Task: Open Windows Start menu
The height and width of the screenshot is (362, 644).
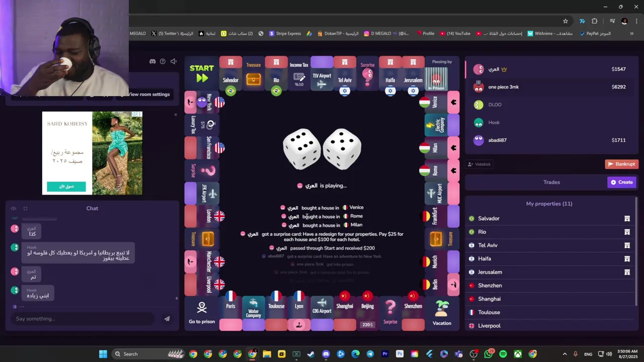Action: coord(103,354)
